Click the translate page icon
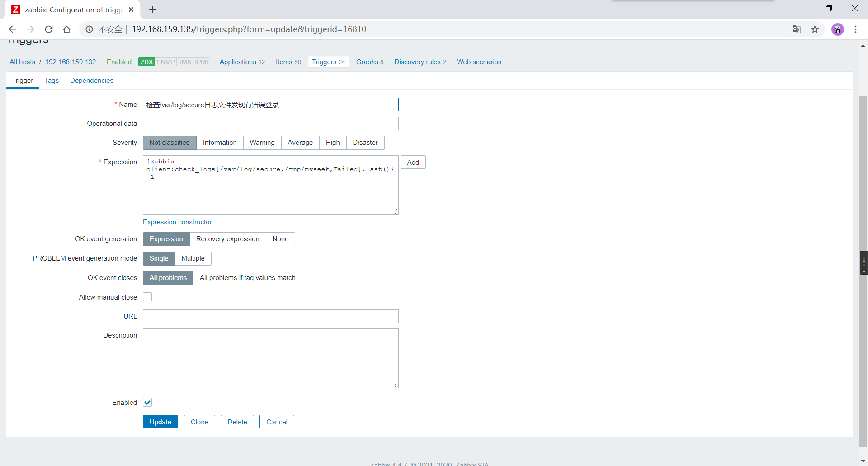Screen dimensions: 868x466 click(x=797, y=29)
